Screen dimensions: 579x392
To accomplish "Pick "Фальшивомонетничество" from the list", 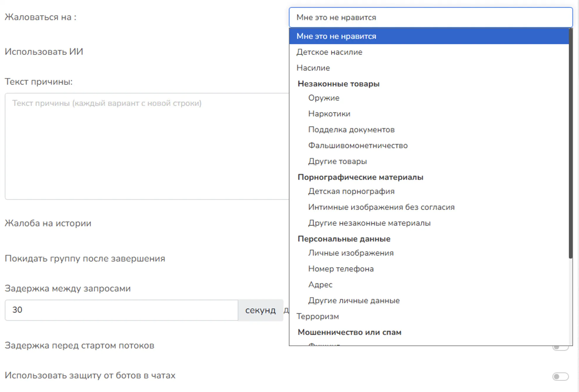I will tap(358, 145).
